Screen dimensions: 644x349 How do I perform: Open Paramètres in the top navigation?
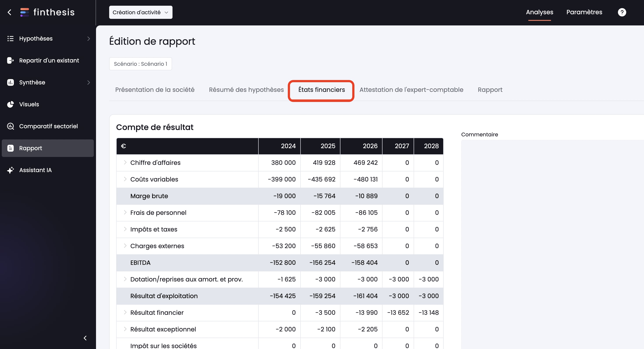[x=584, y=12]
